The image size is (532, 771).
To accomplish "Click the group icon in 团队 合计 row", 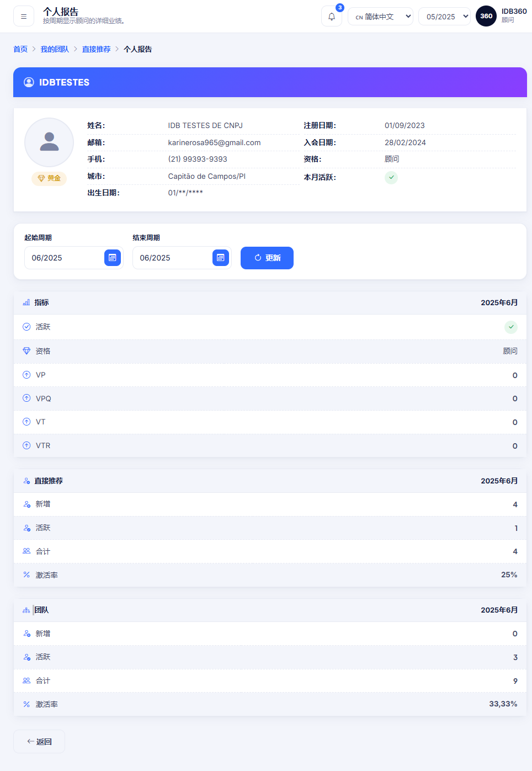I will (26, 680).
